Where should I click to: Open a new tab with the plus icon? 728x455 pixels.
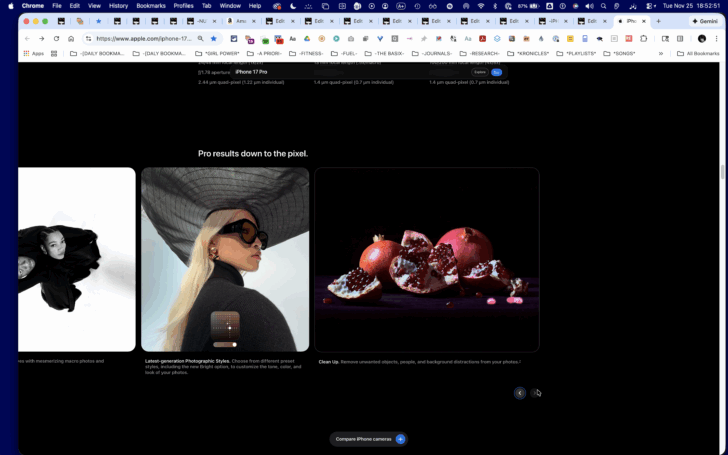[658, 21]
